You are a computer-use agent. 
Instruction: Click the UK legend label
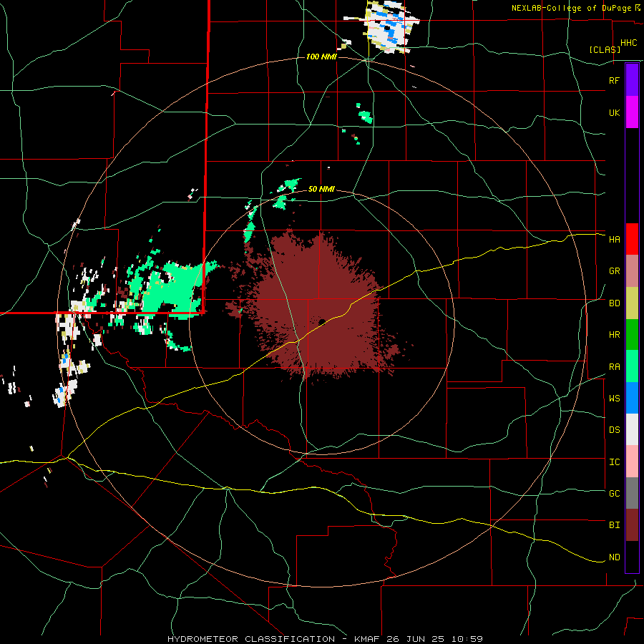point(614,112)
